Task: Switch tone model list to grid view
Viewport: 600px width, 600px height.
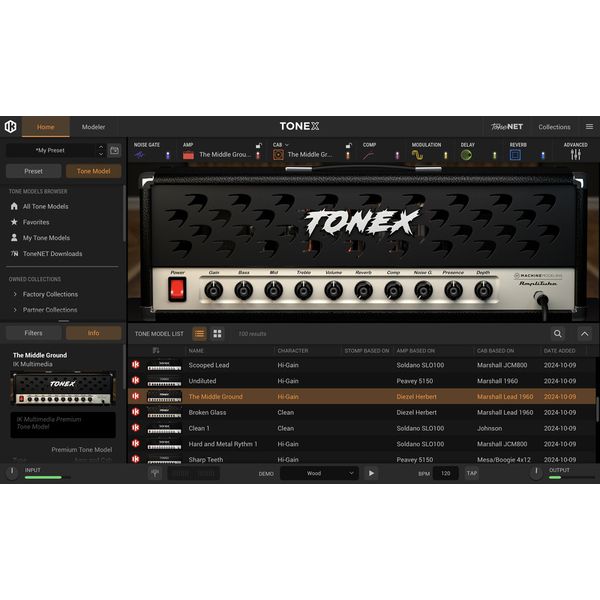Action: [x=217, y=334]
